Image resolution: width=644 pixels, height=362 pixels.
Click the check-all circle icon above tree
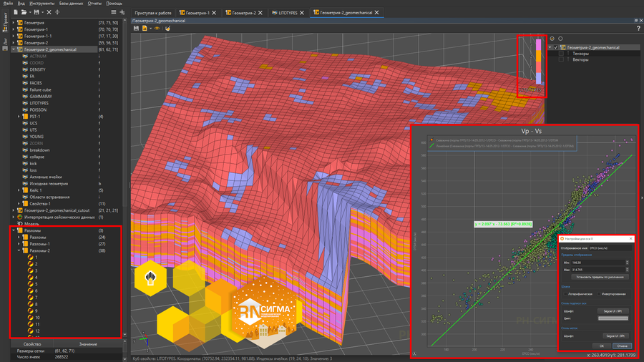552,39
